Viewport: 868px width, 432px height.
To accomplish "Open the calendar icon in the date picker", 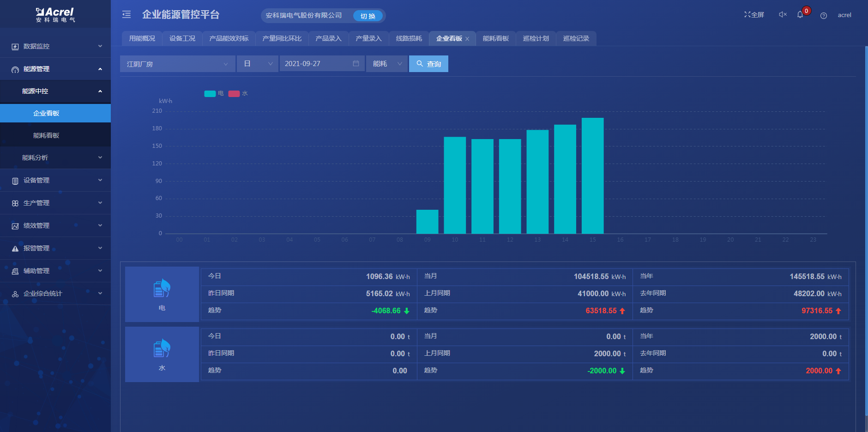I will click(356, 63).
